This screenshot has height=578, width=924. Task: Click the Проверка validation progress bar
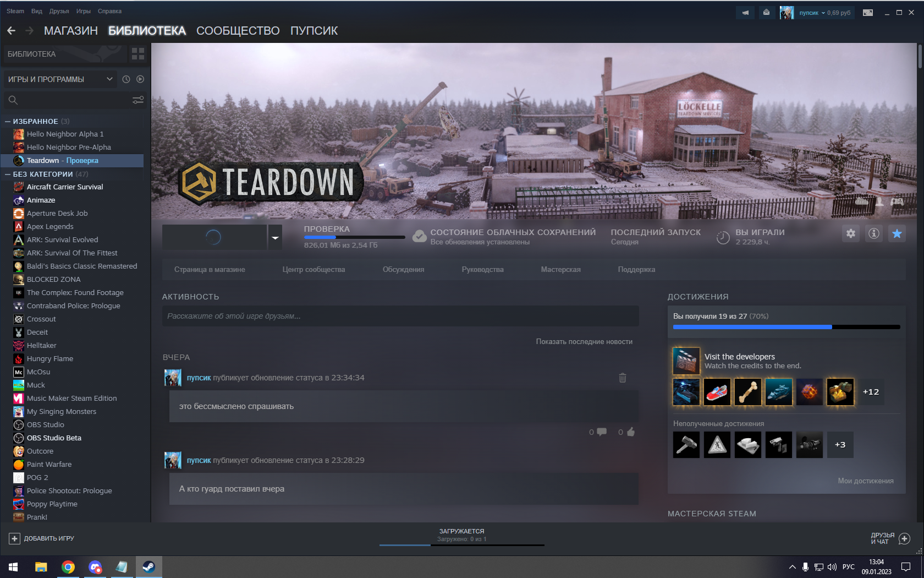tap(354, 237)
